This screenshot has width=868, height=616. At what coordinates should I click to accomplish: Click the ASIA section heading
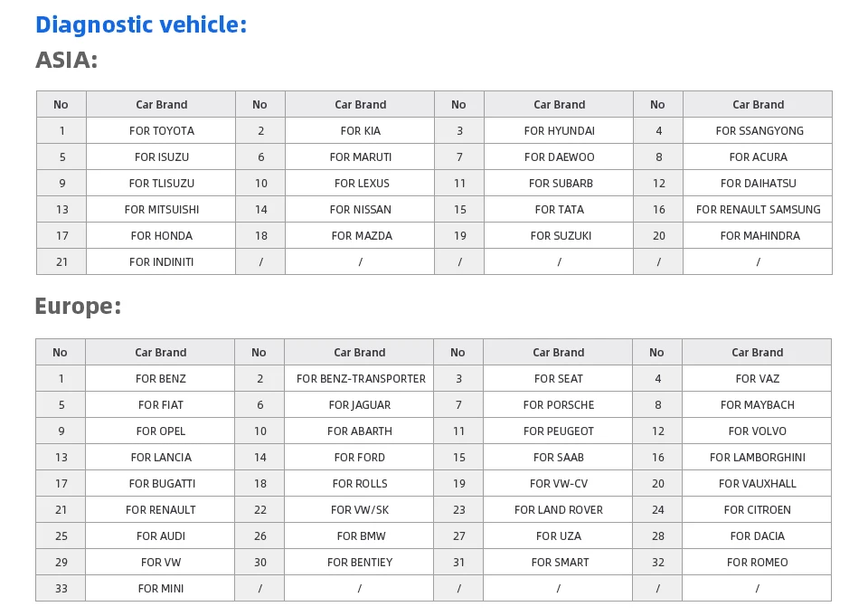(66, 60)
